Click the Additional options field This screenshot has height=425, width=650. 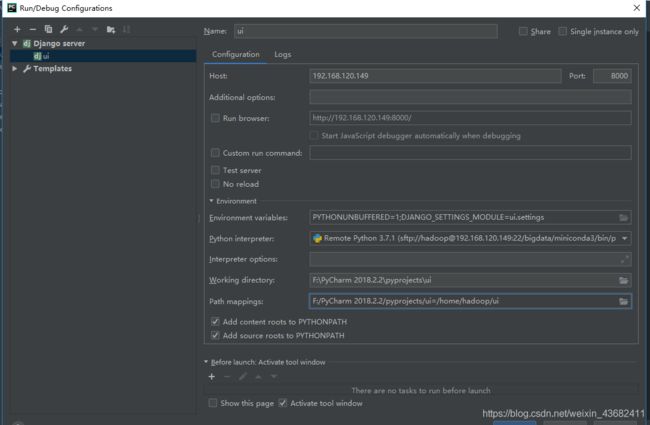pyautogui.click(x=470, y=97)
